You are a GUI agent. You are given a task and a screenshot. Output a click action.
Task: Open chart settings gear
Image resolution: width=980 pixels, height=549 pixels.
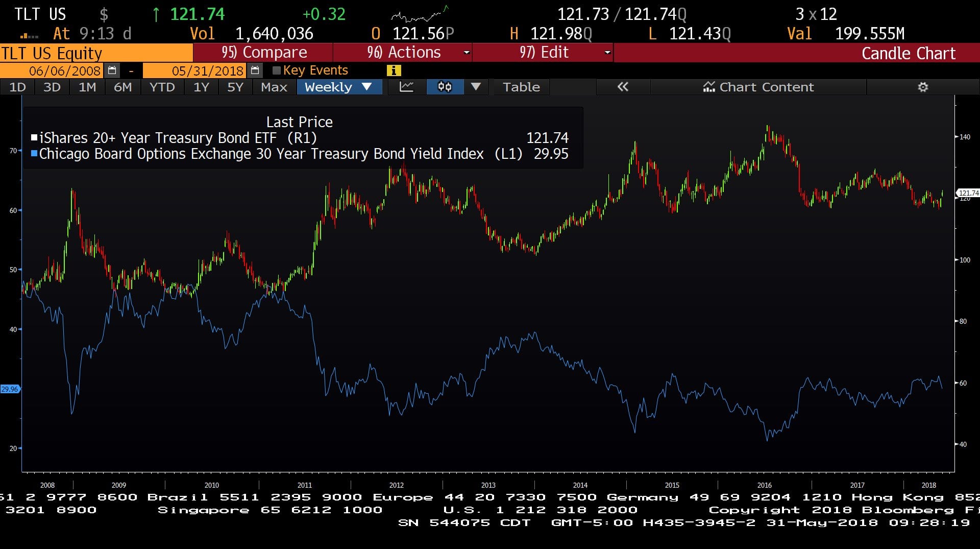923,87
